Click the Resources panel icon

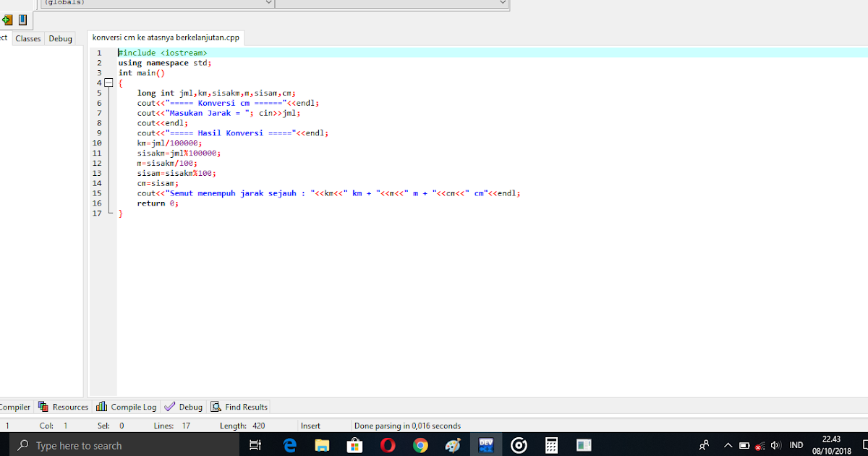(44, 406)
